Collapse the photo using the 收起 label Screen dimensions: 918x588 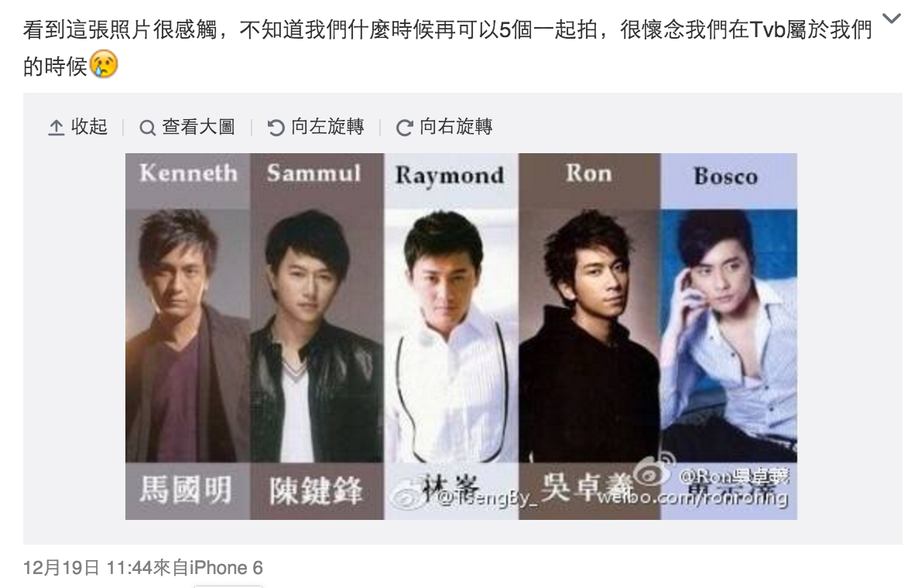89,126
